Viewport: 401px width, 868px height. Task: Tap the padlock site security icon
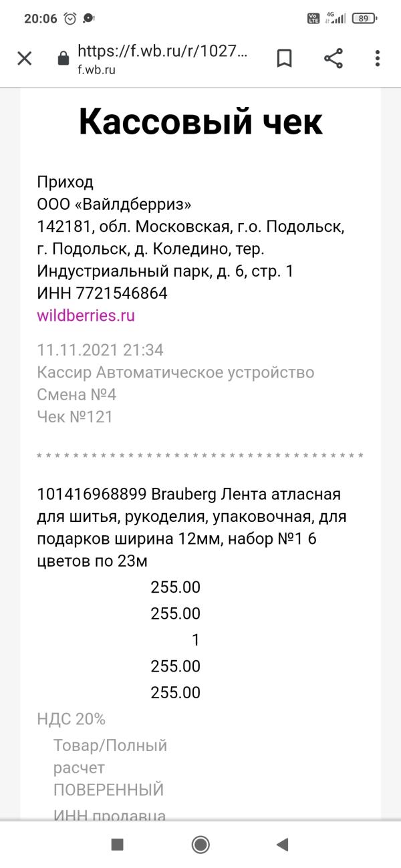pos(63,59)
